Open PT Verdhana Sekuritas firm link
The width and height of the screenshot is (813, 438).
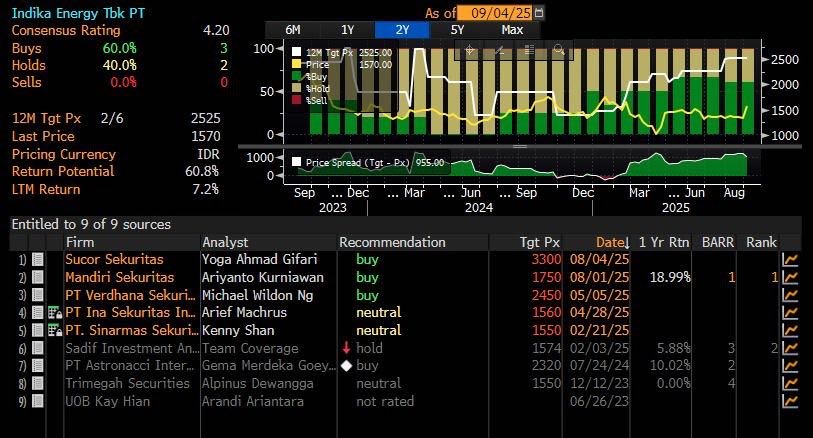pos(131,295)
